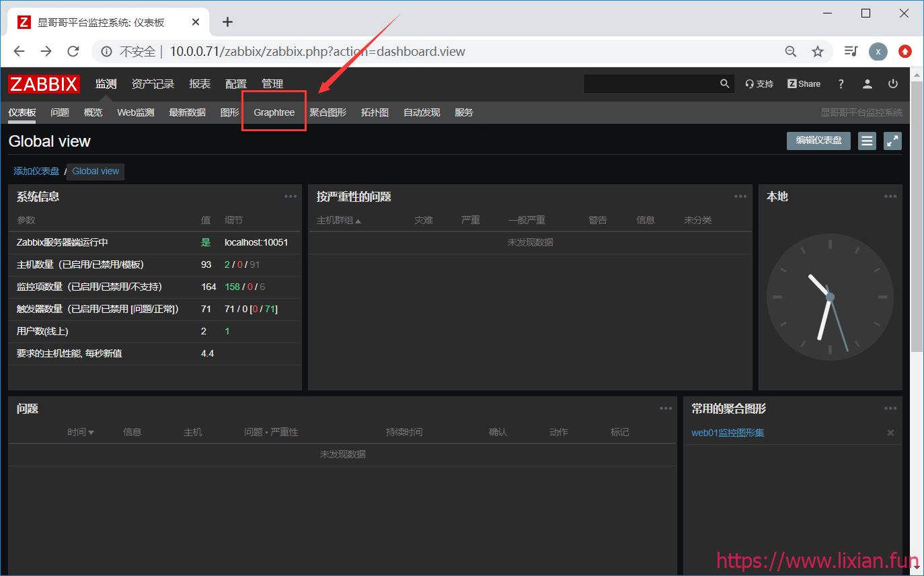This screenshot has width=924, height=576.
Task: Open 本地 clock widget options dots
Action: [890, 196]
